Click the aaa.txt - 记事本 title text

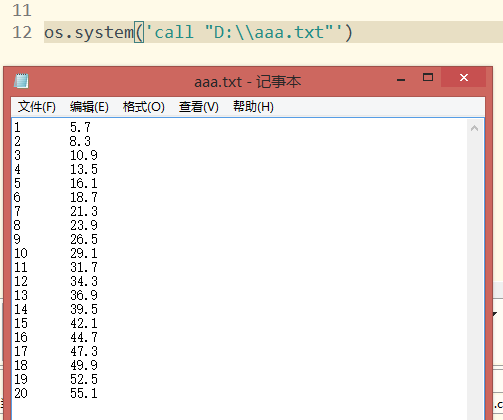pos(247,82)
